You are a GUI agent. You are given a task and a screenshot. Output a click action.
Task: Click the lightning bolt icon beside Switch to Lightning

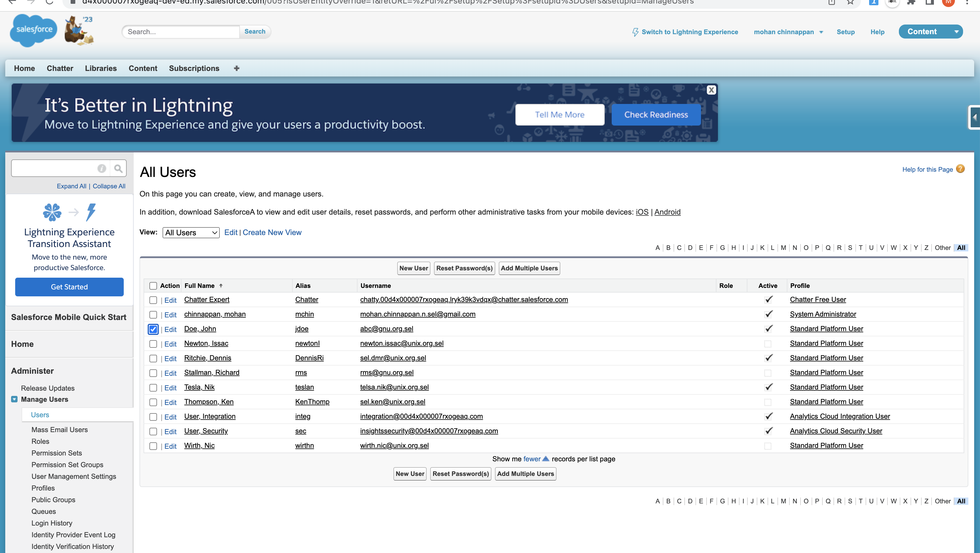point(635,32)
